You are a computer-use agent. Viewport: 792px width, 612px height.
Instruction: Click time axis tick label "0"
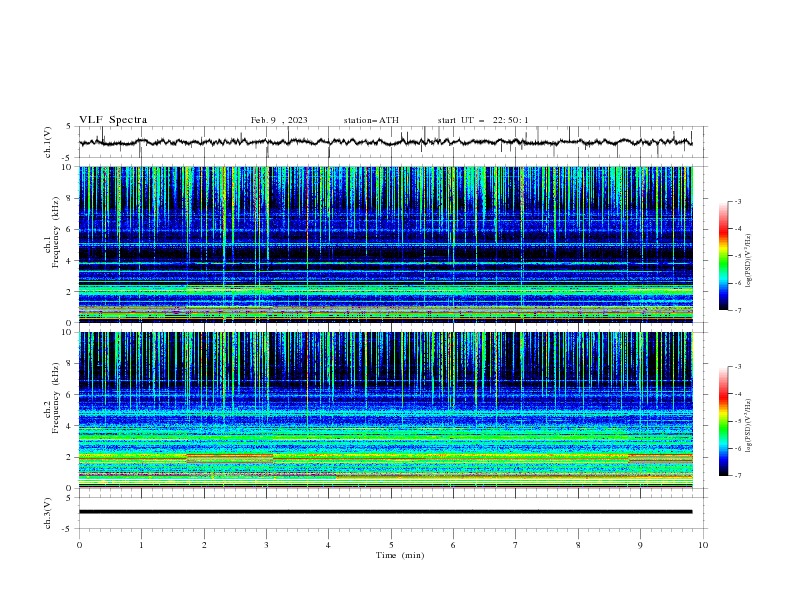[79, 545]
